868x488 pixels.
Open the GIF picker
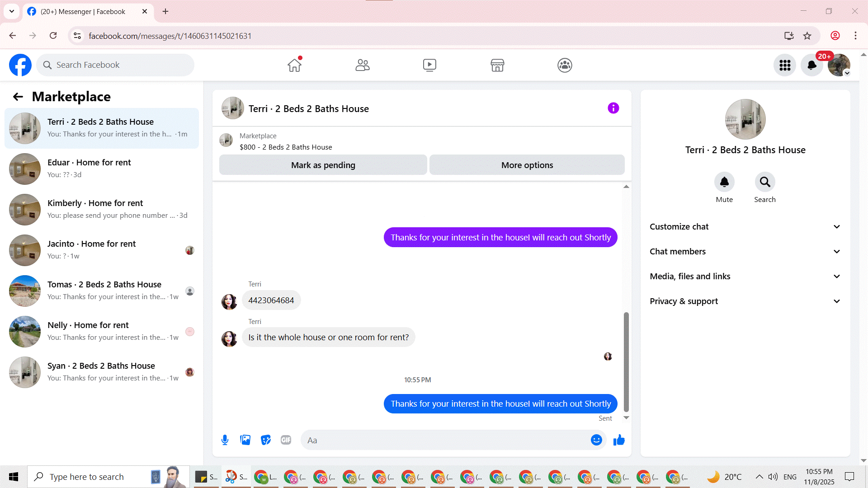tap(286, 440)
